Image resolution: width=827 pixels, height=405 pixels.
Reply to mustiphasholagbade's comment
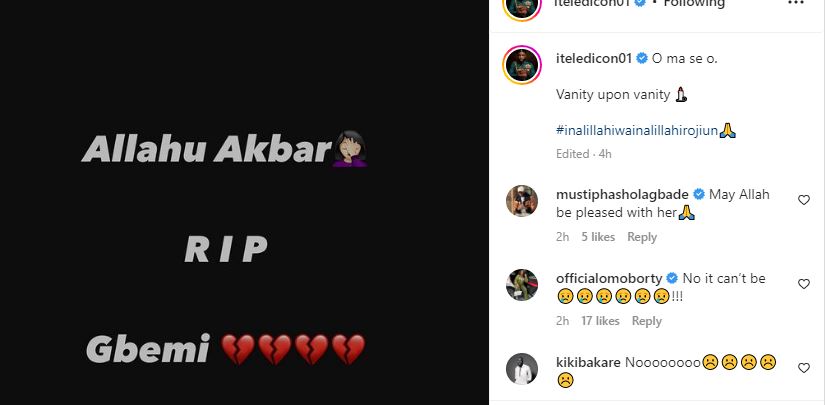coord(642,237)
